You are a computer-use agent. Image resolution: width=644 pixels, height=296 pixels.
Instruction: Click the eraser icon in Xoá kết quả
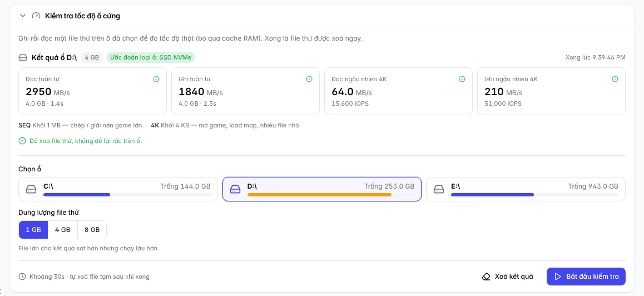coord(486,277)
